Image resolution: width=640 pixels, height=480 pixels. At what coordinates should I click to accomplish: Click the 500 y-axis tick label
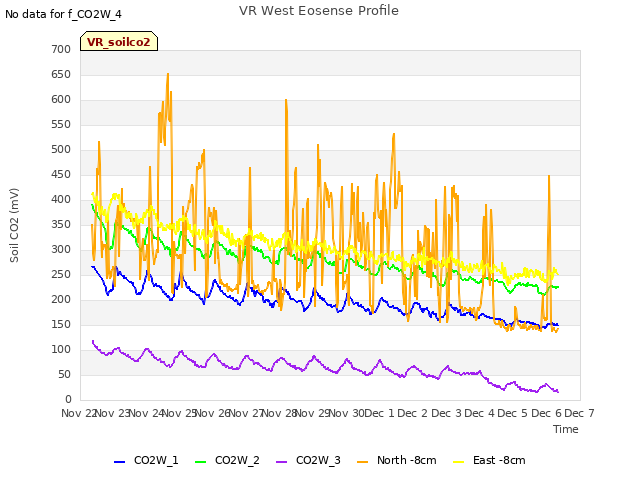[x=61, y=149]
